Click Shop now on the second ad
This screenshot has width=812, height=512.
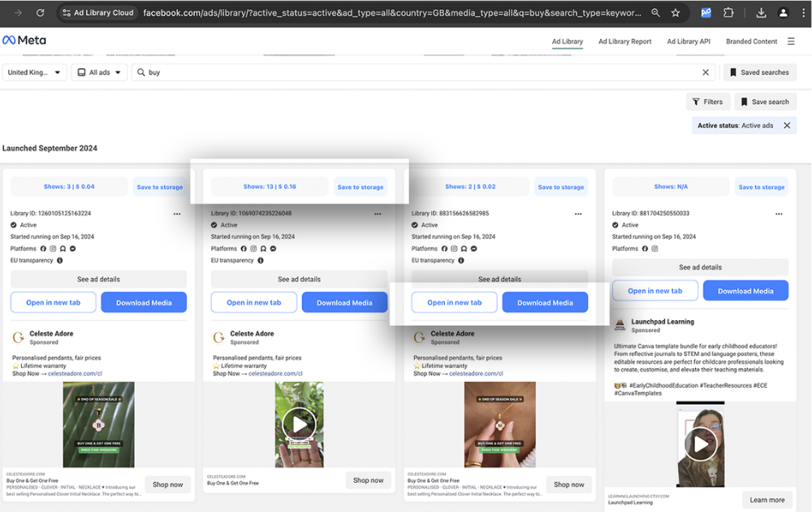(368, 480)
